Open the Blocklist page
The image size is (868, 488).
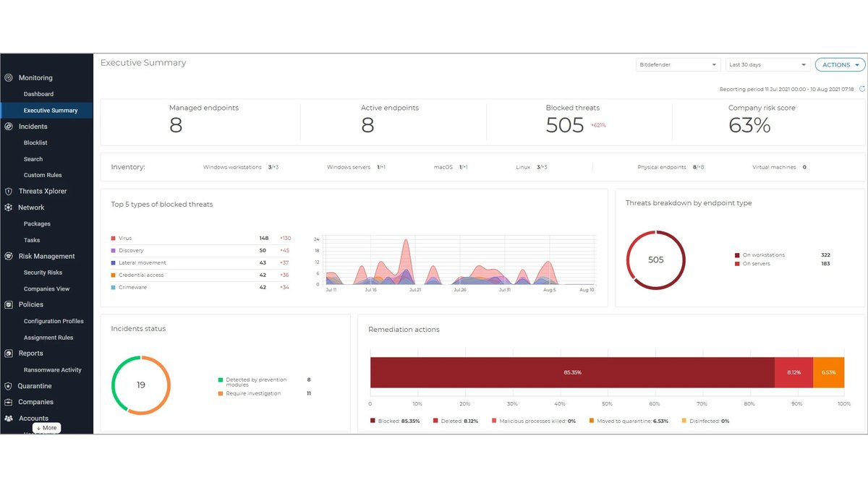pyautogui.click(x=35, y=142)
